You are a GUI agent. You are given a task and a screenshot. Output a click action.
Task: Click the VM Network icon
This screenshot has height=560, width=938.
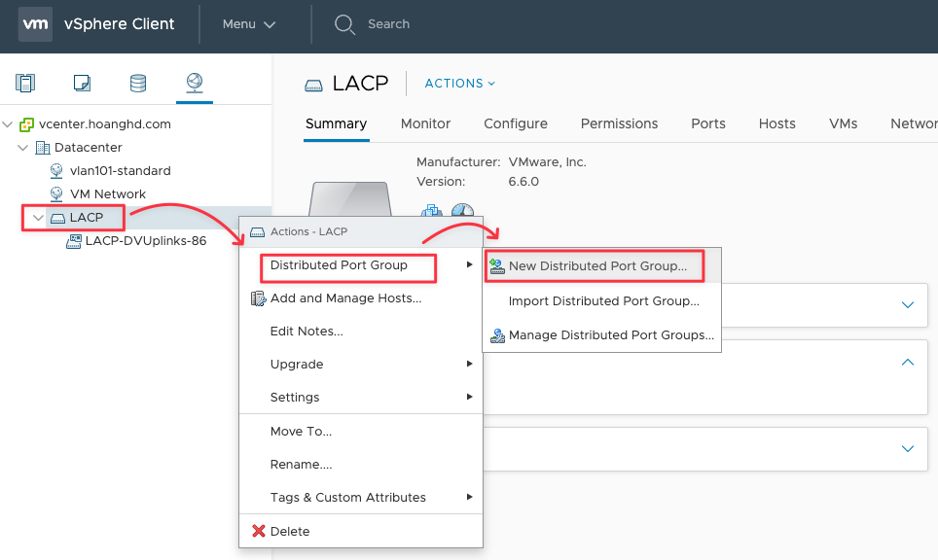click(56, 194)
